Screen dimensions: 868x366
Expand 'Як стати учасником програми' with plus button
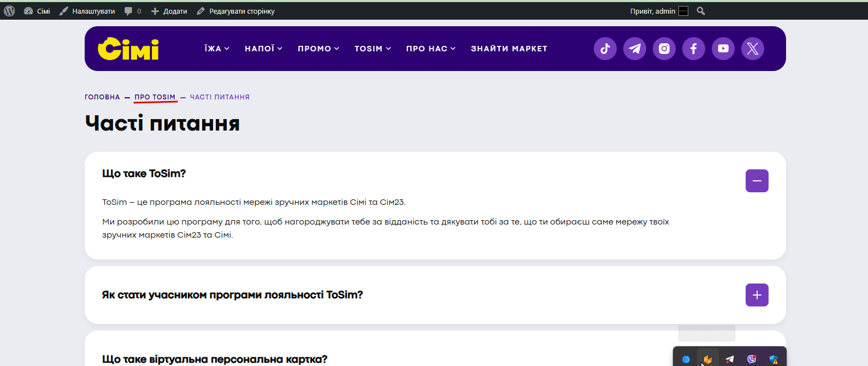pos(757,295)
